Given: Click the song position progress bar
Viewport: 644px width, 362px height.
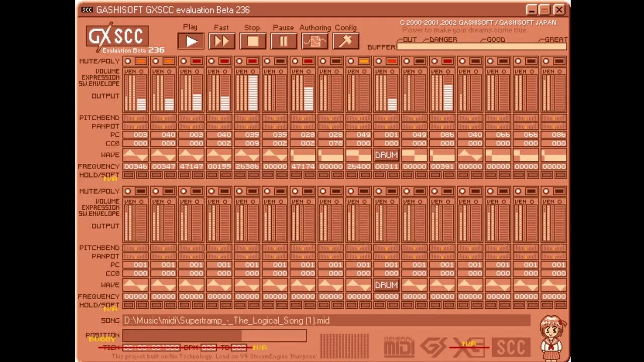Looking at the screenshot, I should click(x=214, y=336).
